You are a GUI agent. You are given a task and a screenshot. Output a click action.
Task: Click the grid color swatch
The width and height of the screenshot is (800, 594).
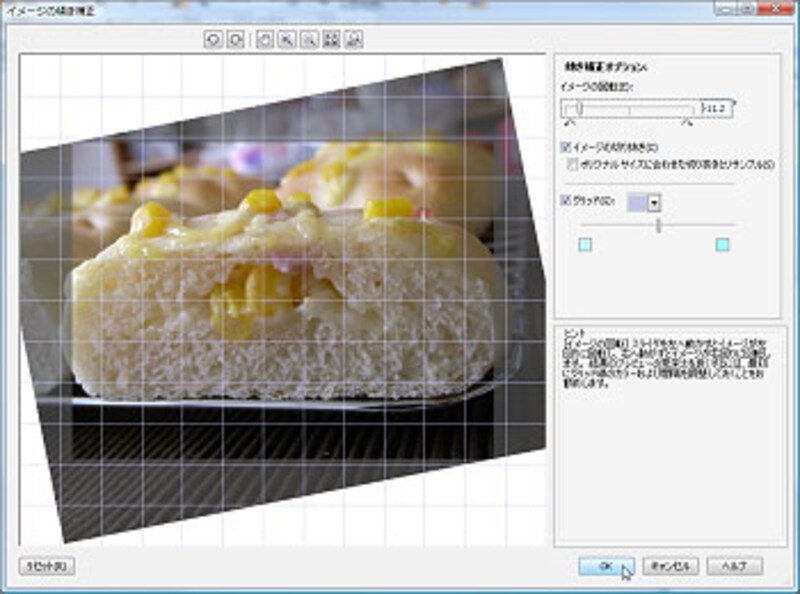click(636, 203)
